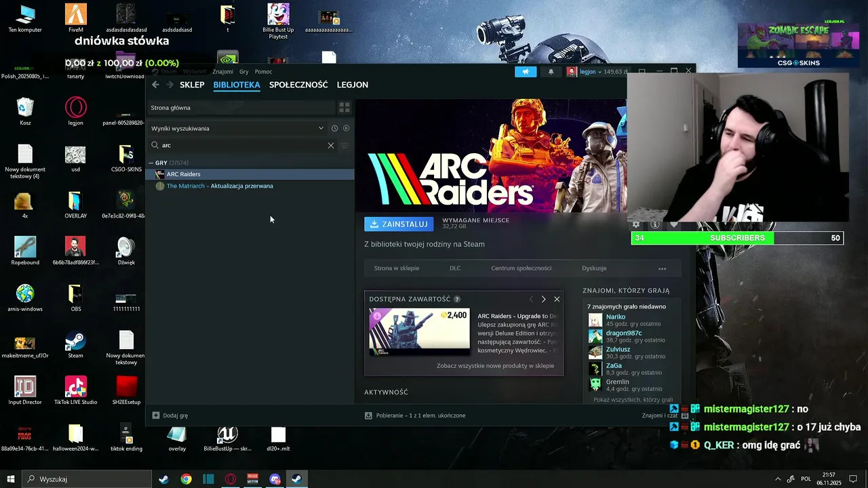Open friend Zulviusz's profile
The image size is (868, 488).
tap(618, 350)
